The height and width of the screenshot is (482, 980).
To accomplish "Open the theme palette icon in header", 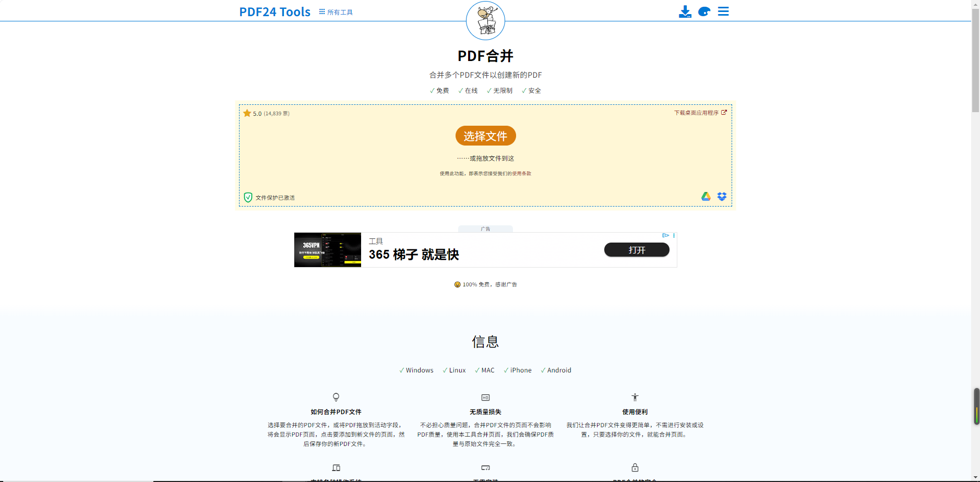I will [x=704, y=11].
